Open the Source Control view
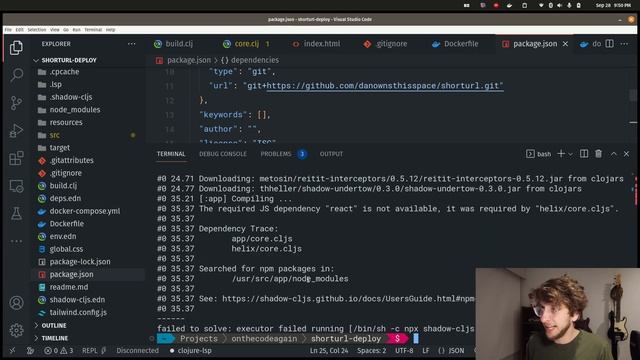Screen dimensions: 640x360 point(16,103)
